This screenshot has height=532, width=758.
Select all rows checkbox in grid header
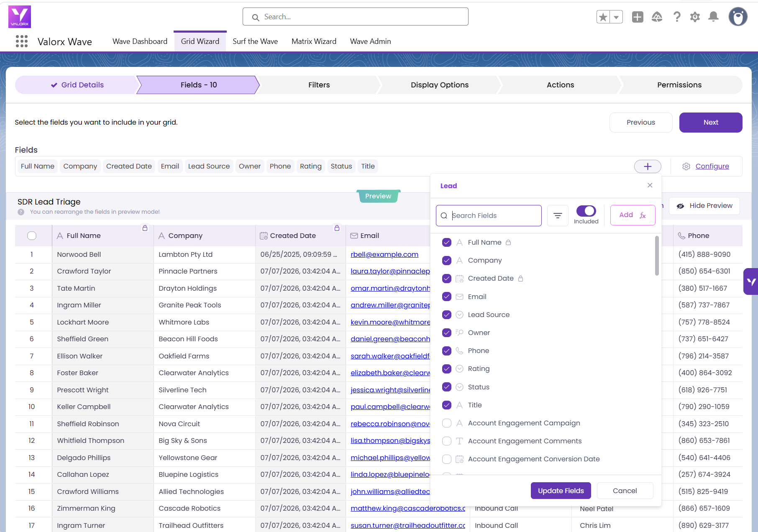pyautogui.click(x=32, y=235)
